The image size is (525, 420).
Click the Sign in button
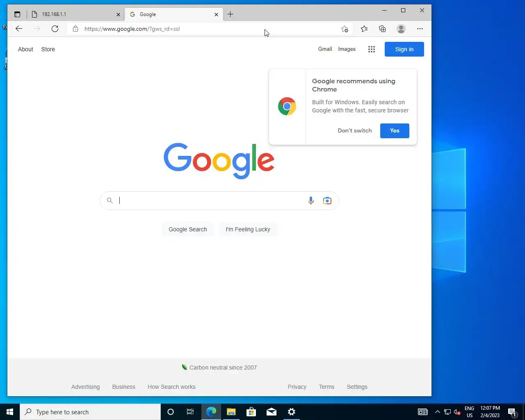tap(404, 49)
